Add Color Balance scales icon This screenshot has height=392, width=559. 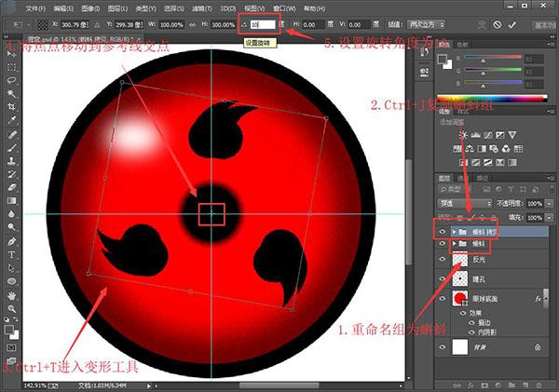(470, 149)
